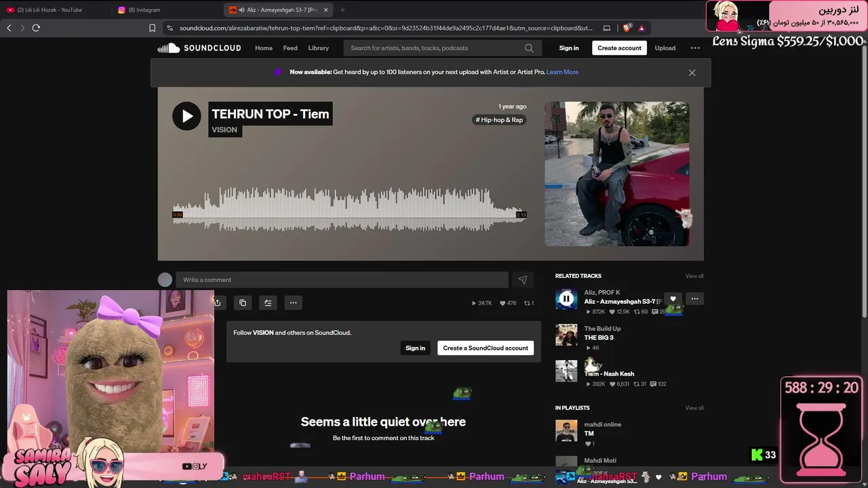Open The Build Up artist link
The width and height of the screenshot is (868, 488).
[602, 329]
